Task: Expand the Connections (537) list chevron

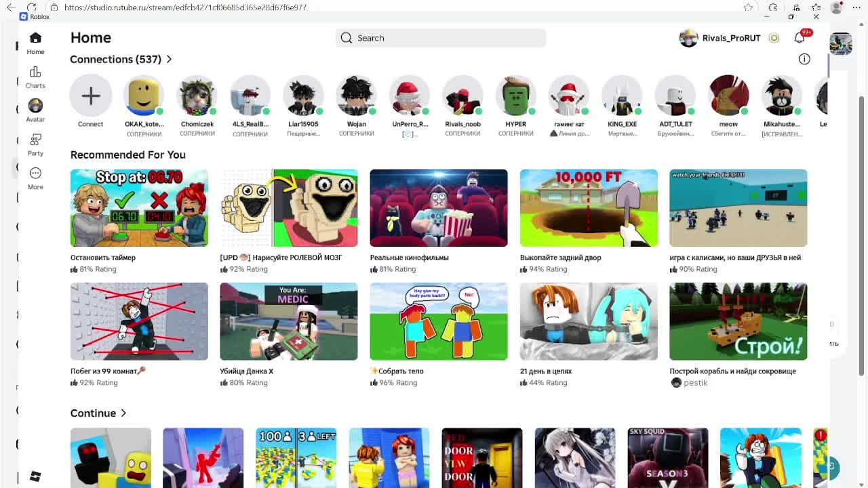Action: point(169,60)
